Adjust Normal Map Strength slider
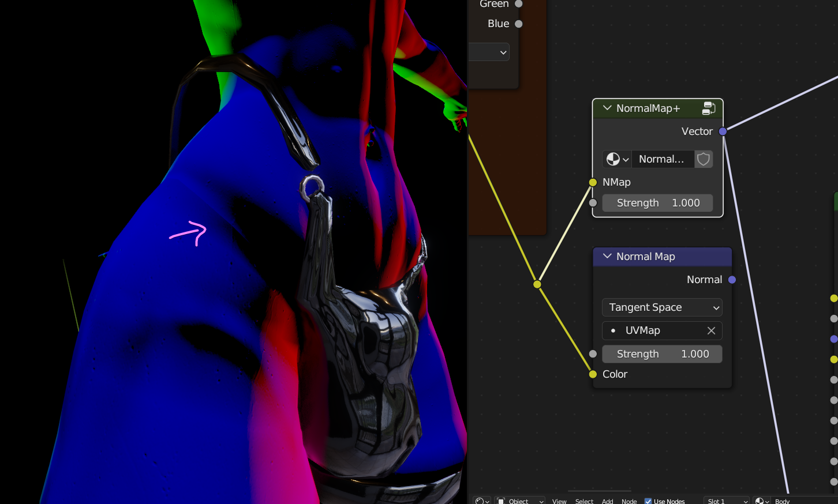This screenshot has width=838, height=504. 662,354
